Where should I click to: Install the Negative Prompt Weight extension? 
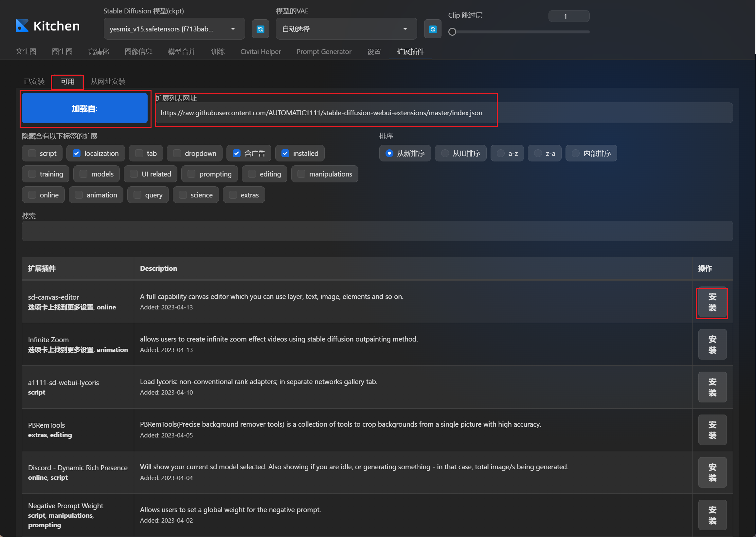[x=712, y=515]
